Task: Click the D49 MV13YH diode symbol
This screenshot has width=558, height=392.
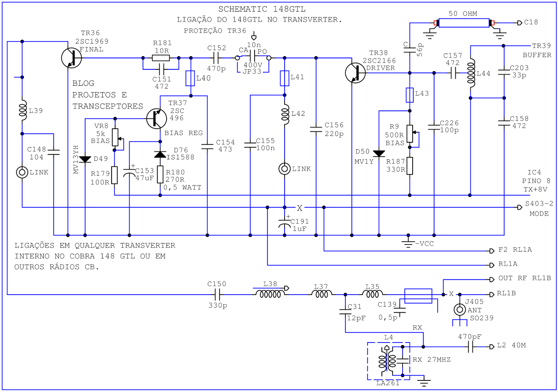Action: click(85, 159)
